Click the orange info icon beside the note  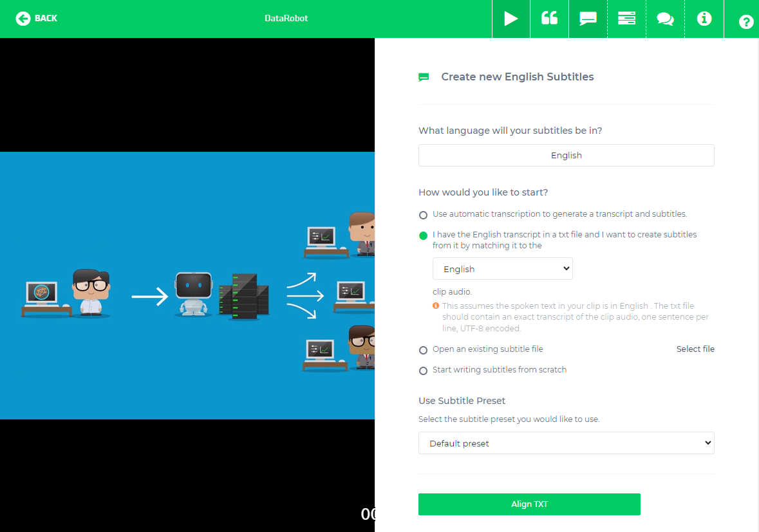click(436, 306)
